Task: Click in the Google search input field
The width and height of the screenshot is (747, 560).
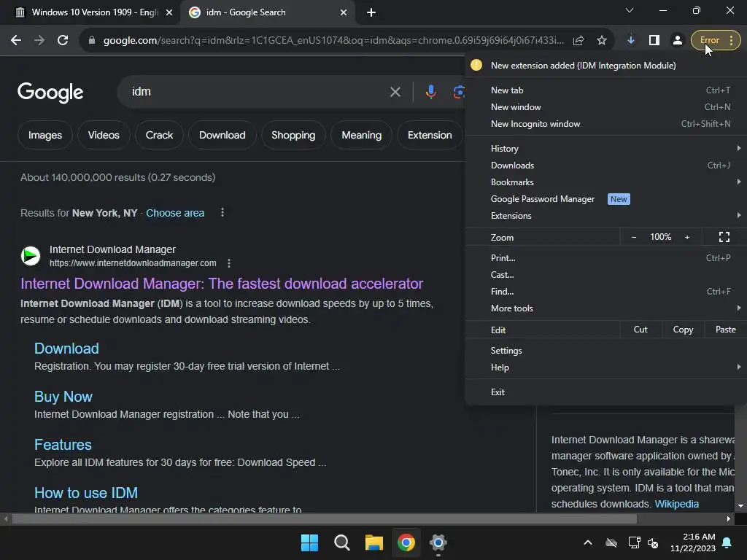Action: tap(258, 92)
